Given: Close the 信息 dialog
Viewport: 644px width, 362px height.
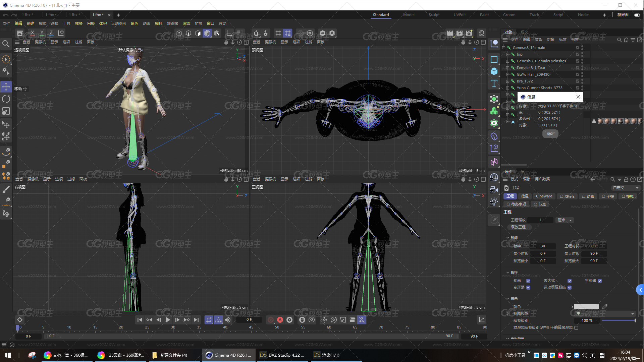Looking at the screenshot, I should (x=578, y=97).
